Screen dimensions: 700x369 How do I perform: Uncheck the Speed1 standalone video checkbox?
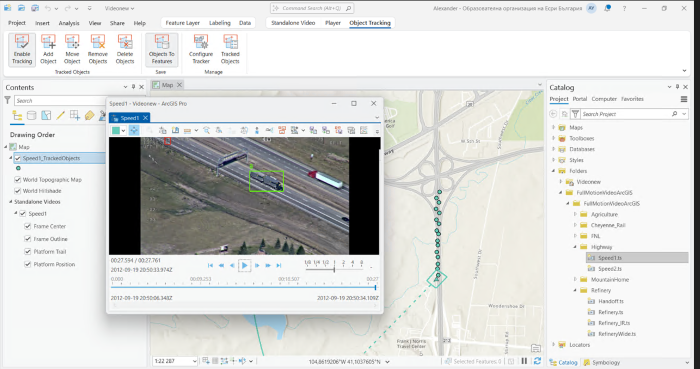tap(23, 214)
